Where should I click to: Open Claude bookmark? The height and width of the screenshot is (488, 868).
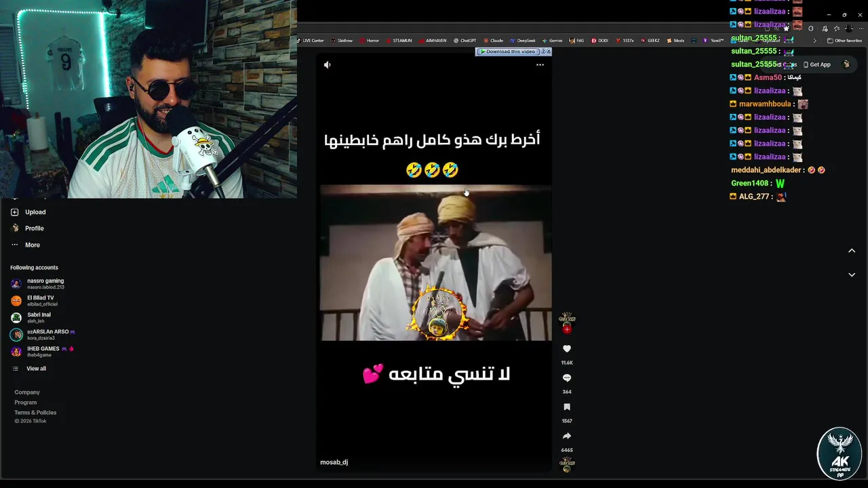click(493, 41)
